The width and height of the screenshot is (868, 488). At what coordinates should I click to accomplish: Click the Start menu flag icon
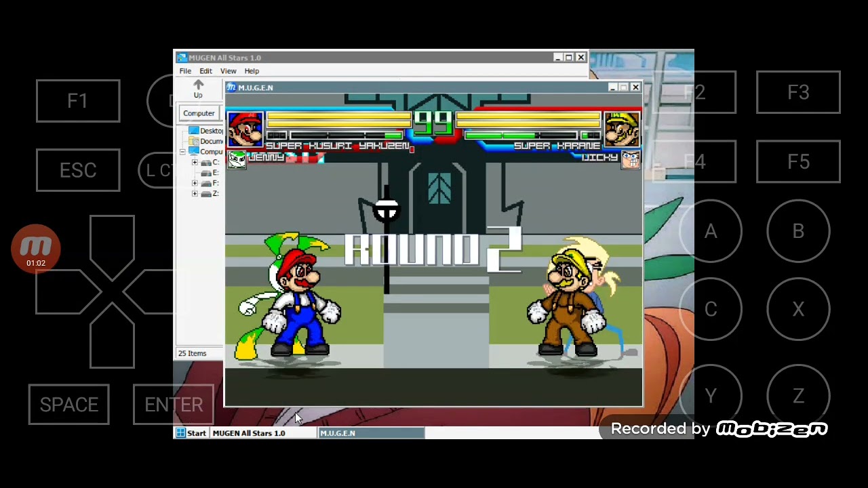pyautogui.click(x=180, y=433)
